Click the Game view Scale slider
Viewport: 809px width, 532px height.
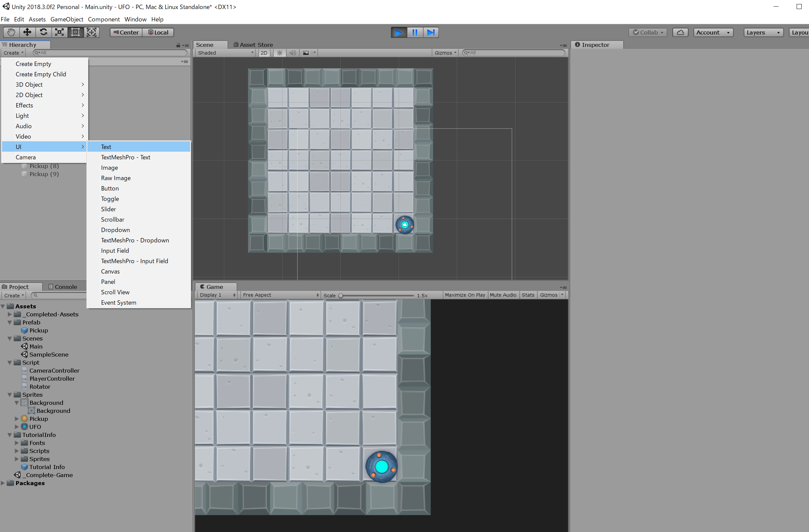pos(377,295)
